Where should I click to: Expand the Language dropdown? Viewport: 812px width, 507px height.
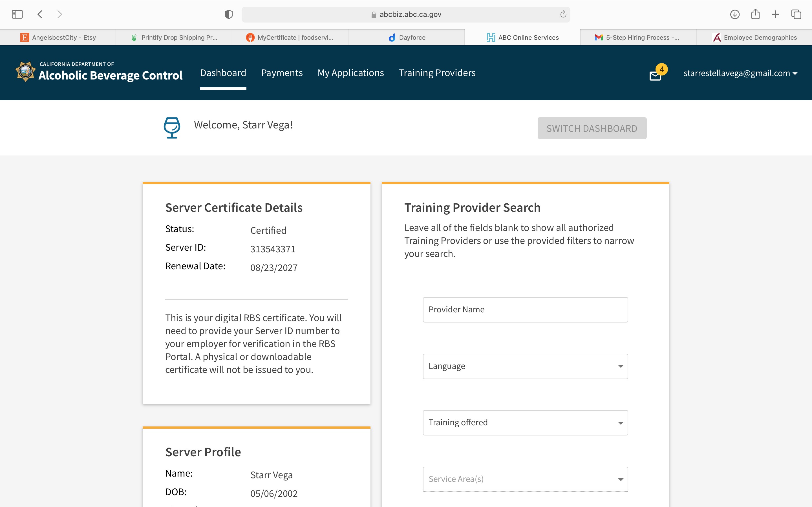click(x=525, y=366)
